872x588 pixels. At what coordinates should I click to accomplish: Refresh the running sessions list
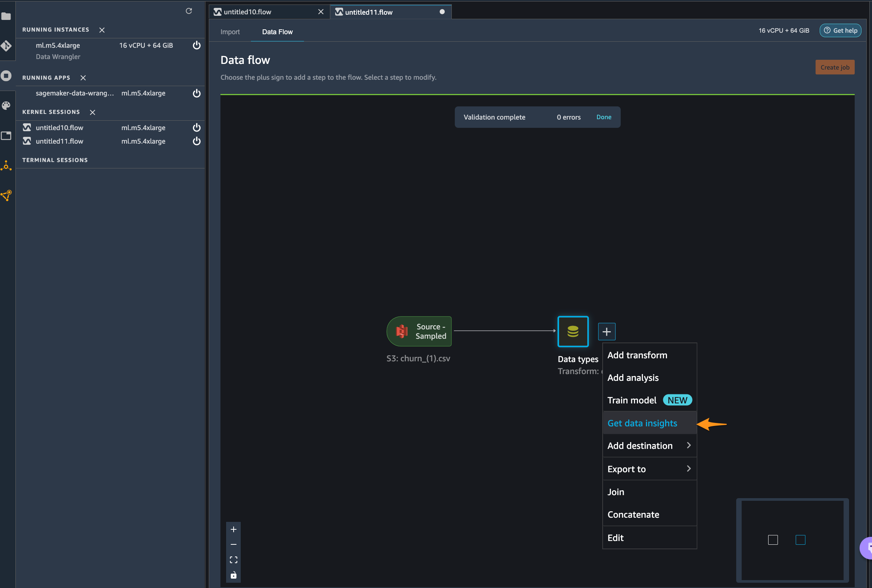pyautogui.click(x=189, y=11)
